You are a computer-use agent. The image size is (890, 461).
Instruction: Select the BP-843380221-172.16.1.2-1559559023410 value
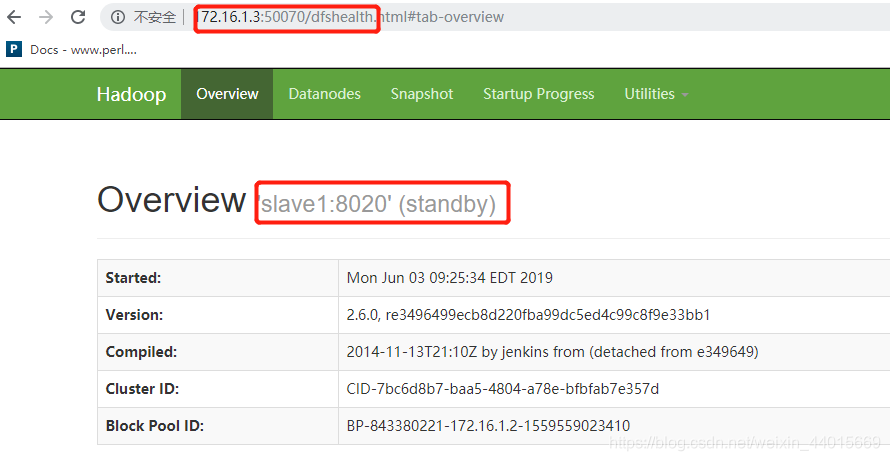(488, 425)
